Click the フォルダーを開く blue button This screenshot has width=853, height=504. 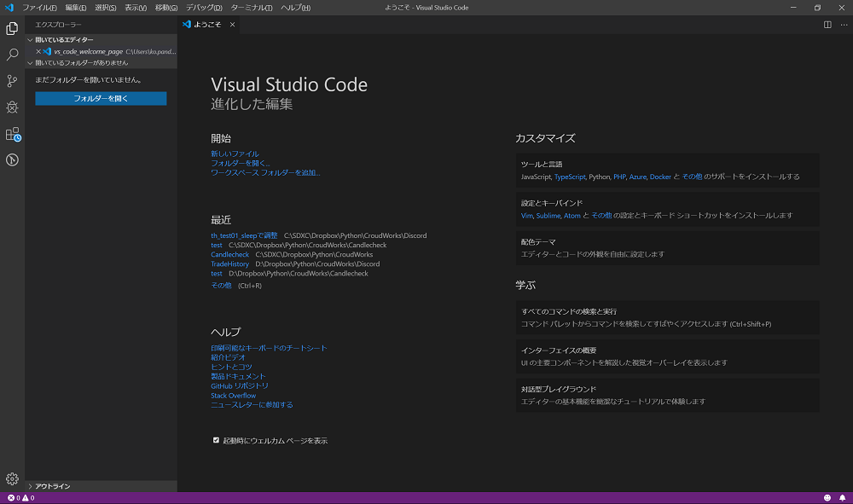click(101, 99)
